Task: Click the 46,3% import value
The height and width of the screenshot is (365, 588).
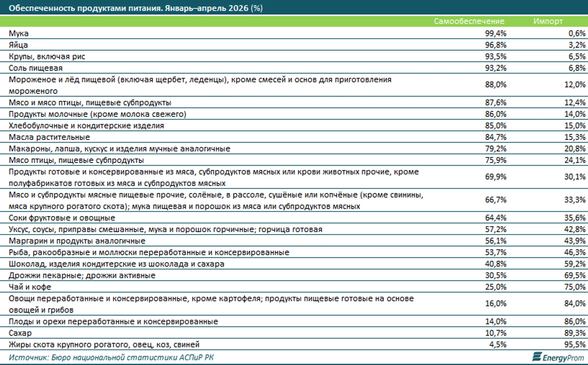Action: point(575,252)
